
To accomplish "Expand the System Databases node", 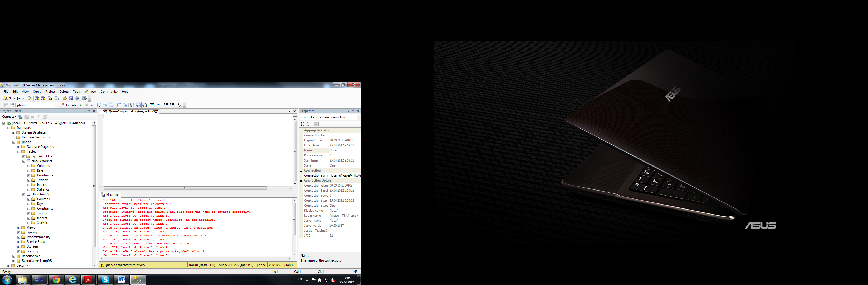I will pyautogui.click(x=13, y=132).
